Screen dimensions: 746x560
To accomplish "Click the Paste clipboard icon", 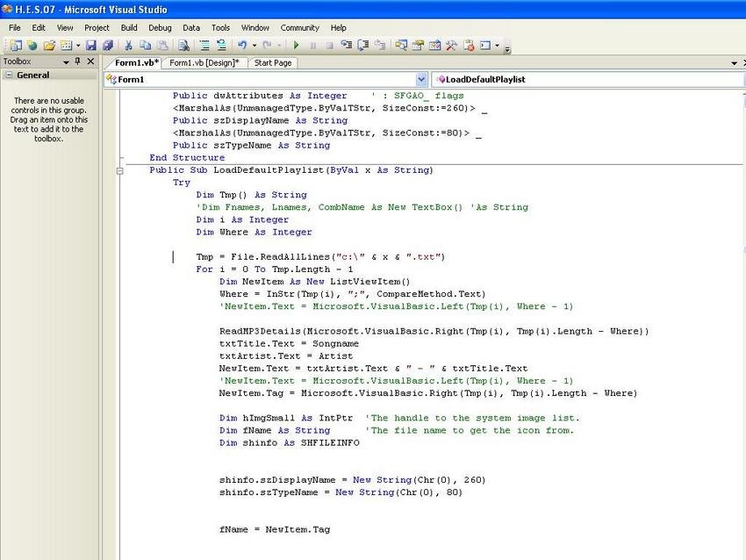I will (x=162, y=46).
